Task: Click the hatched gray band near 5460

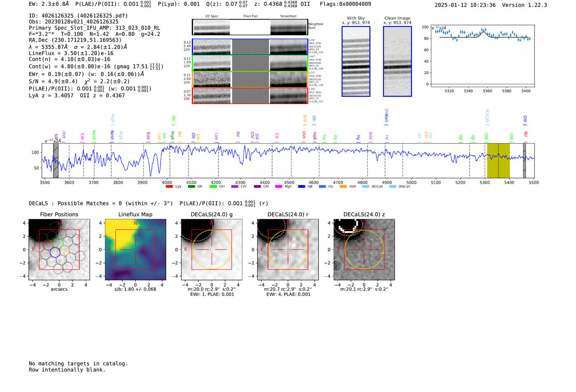Action: tap(525, 161)
